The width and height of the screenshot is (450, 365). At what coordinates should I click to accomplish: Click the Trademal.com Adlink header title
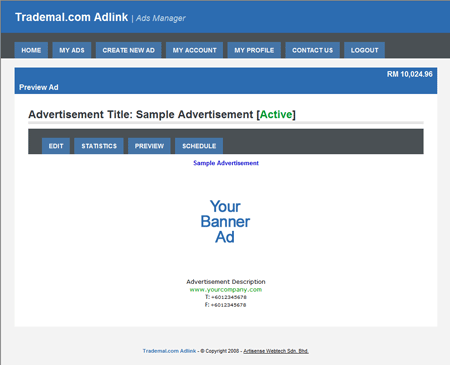tap(72, 17)
